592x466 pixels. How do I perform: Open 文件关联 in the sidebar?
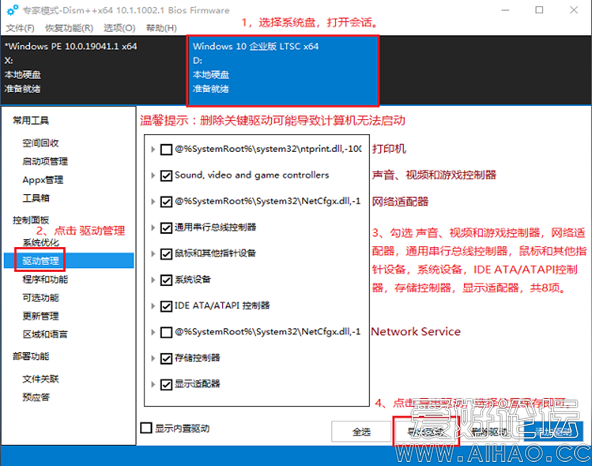[x=41, y=379]
